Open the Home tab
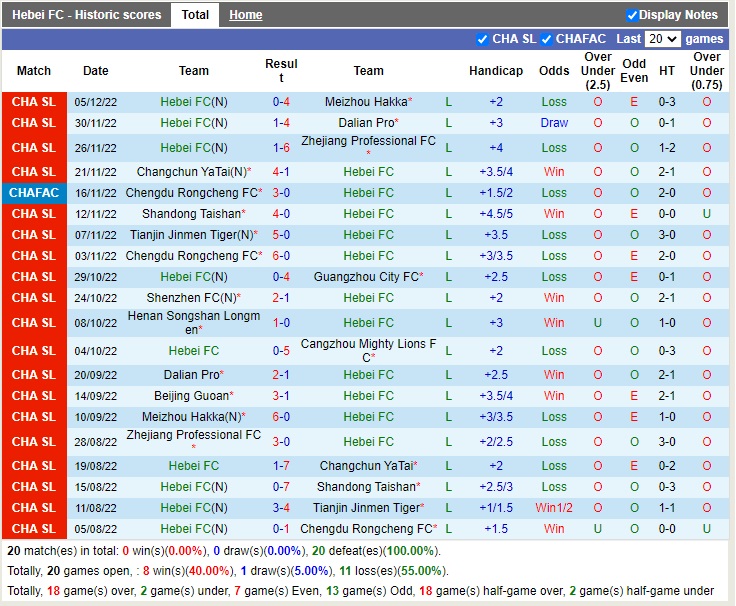 (245, 15)
